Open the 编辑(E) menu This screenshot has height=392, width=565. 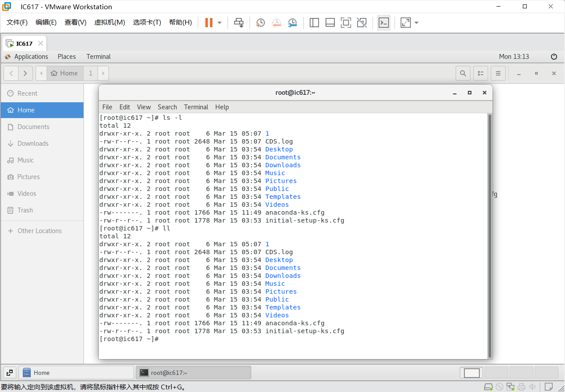(x=46, y=22)
